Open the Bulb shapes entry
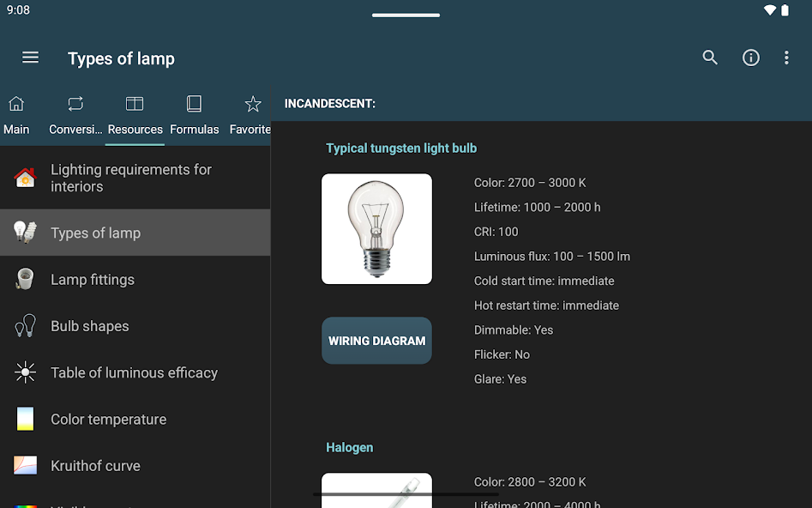 135,325
